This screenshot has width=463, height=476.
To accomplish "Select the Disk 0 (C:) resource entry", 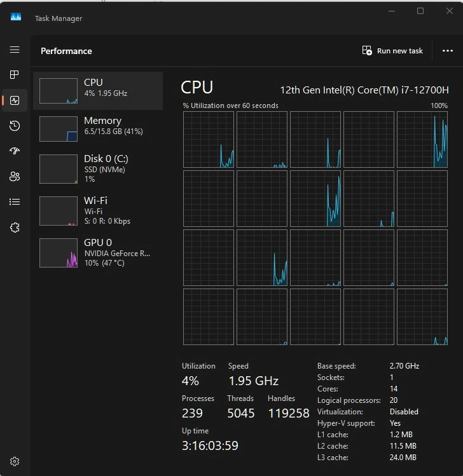I will (98, 169).
